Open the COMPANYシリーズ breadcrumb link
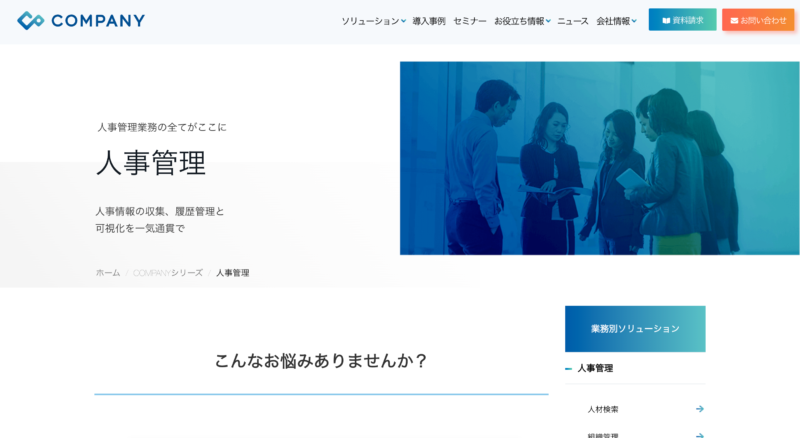Image resolution: width=800 pixels, height=438 pixels. click(x=168, y=273)
